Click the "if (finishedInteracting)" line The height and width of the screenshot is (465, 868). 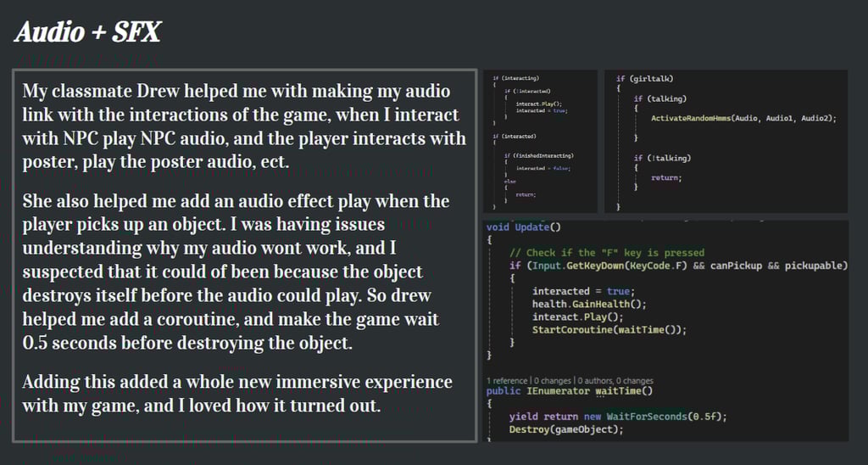pos(538,156)
